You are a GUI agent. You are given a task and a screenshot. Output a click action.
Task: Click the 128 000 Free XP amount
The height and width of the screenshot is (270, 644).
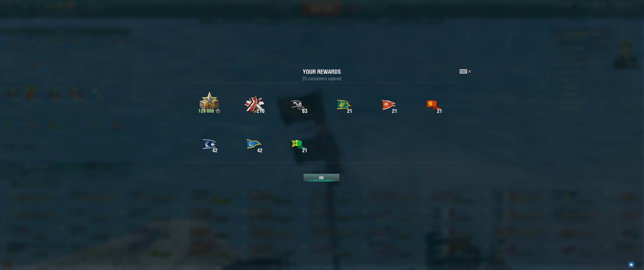click(206, 111)
